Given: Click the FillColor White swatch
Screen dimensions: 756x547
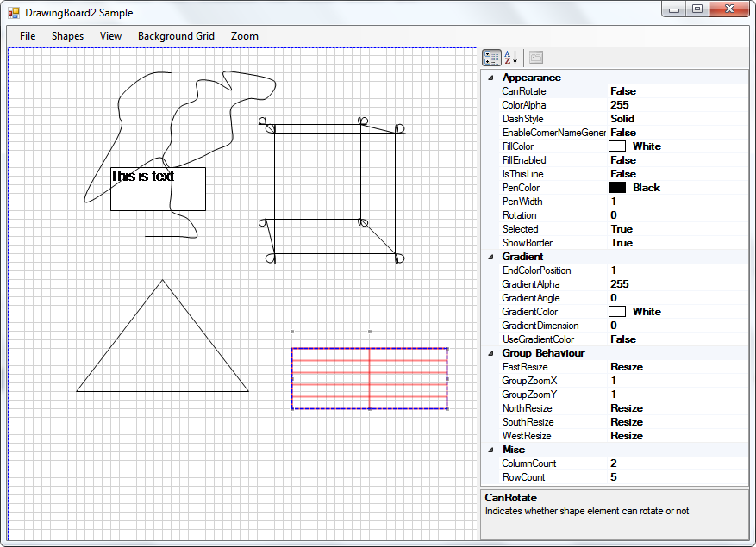Looking at the screenshot, I should [x=617, y=146].
